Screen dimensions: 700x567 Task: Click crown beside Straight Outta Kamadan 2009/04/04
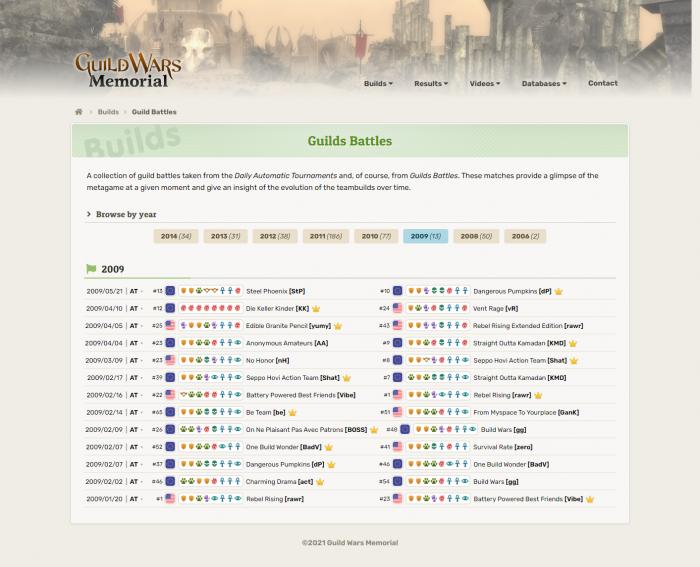click(573, 343)
